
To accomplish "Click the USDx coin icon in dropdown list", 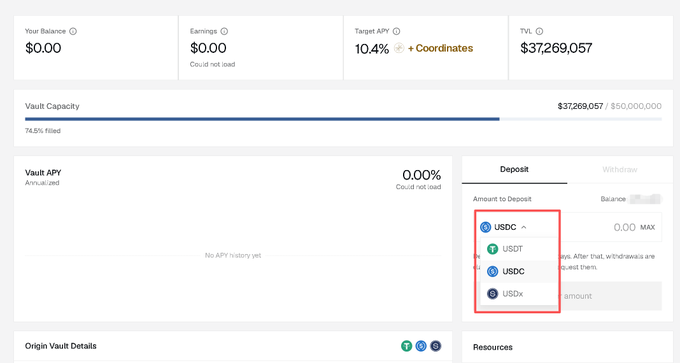I will [x=492, y=294].
